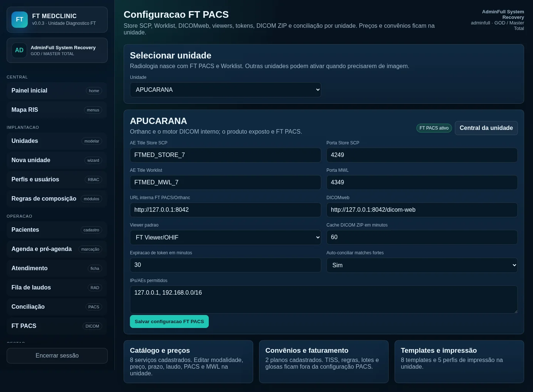Click the 'RBAC' tag badge
This screenshot has height=392, width=533.
click(x=94, y=180)
